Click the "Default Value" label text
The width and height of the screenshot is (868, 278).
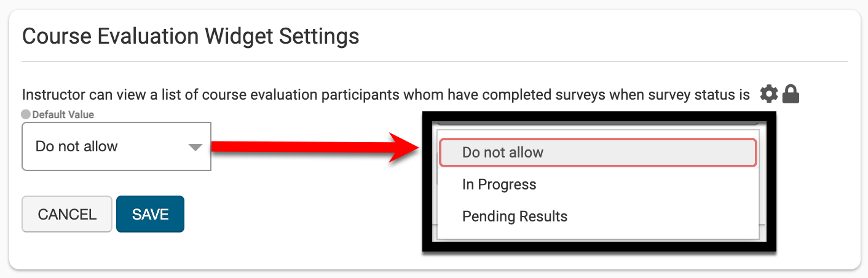pyautogui.click(x=63, y=114)
